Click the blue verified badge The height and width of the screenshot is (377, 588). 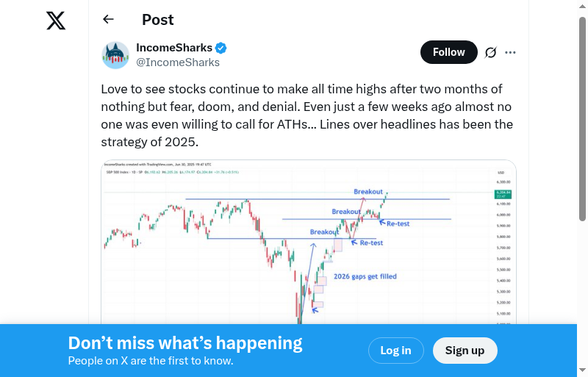click(221, 48)
